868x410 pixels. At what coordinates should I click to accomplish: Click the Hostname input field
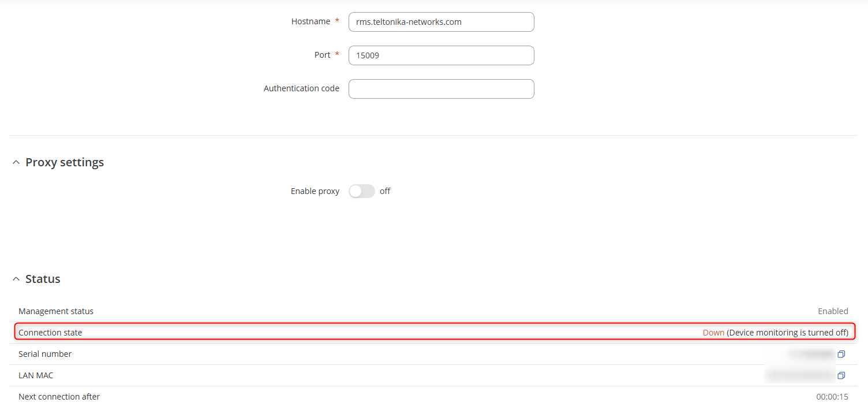point(441,22)
